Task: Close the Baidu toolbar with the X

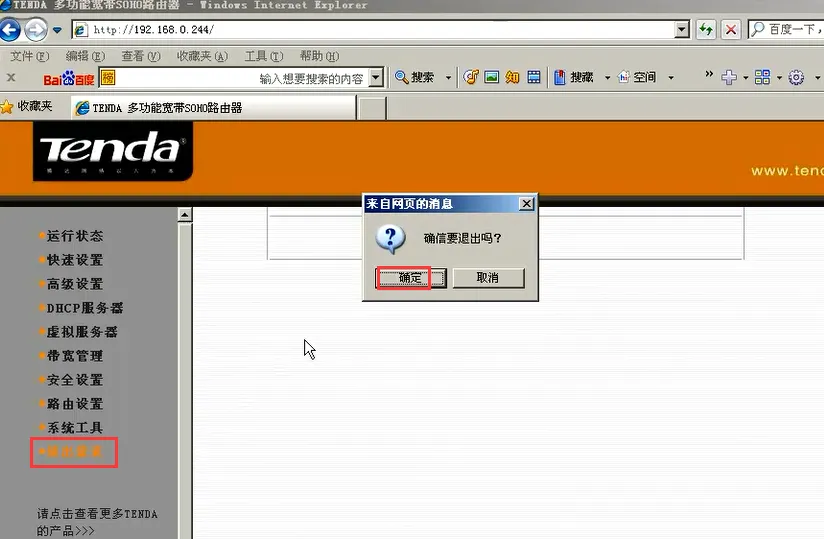Action: (x=11, y=78)
